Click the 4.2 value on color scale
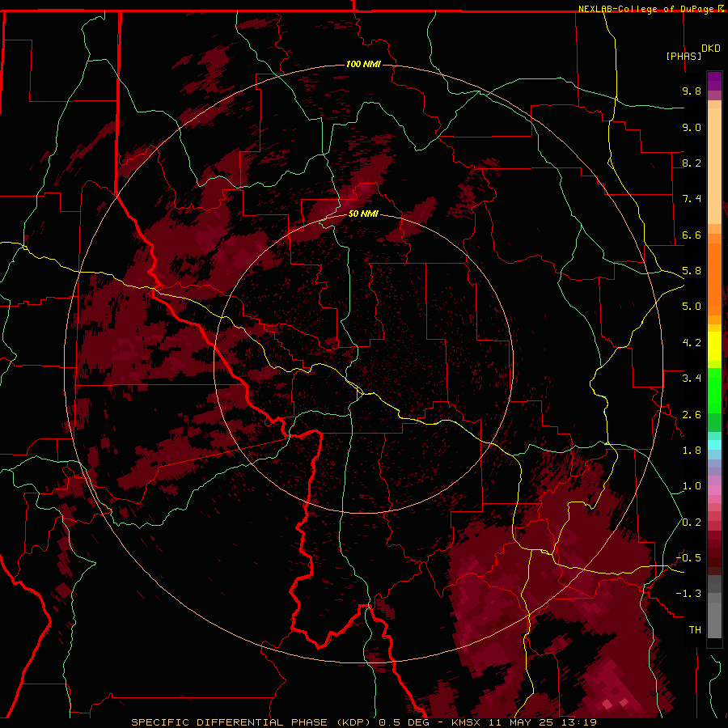Image resolution: width=728 pixels, height=728 pixels. (x=692, y=343)
